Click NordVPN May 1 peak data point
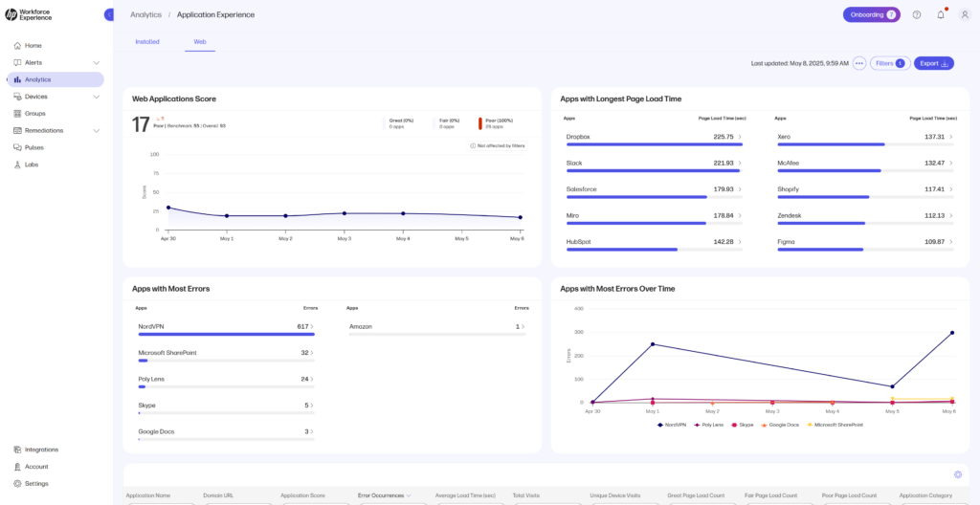Viewport: 980px width, 505px height. click(x=653, y=343)
